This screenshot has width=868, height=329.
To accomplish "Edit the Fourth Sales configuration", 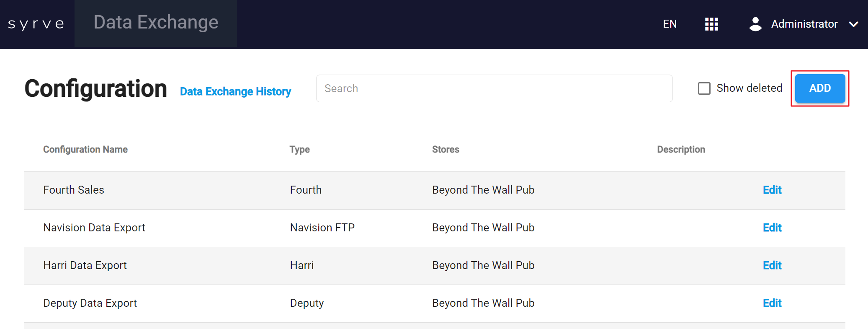I will tap(772, 190).
